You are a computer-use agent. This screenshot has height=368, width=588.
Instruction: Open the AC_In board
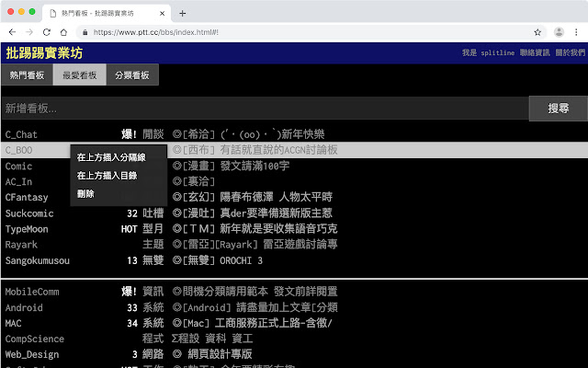click(x=18, y=182)
